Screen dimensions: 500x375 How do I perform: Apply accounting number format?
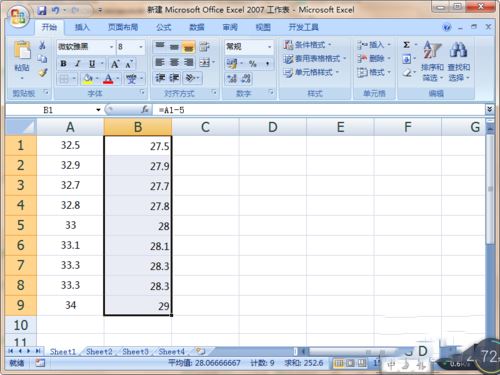[232, 63]
